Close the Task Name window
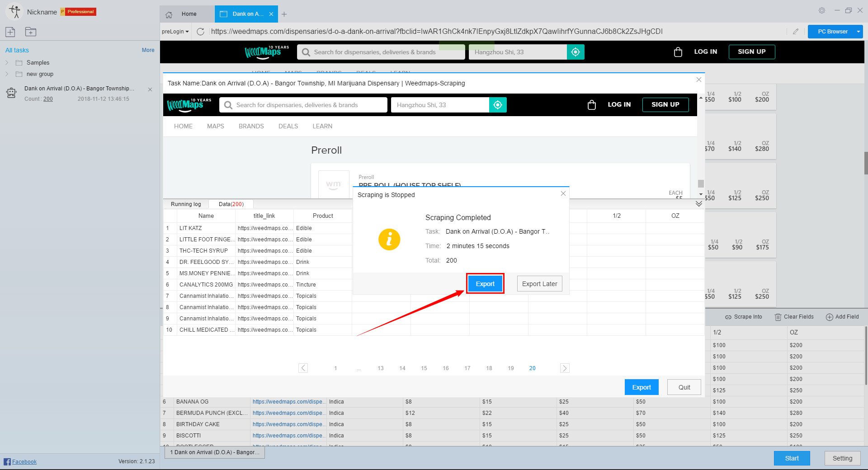Image resolution: width=868 pixels, height=470 pixels. coord(698,80)
